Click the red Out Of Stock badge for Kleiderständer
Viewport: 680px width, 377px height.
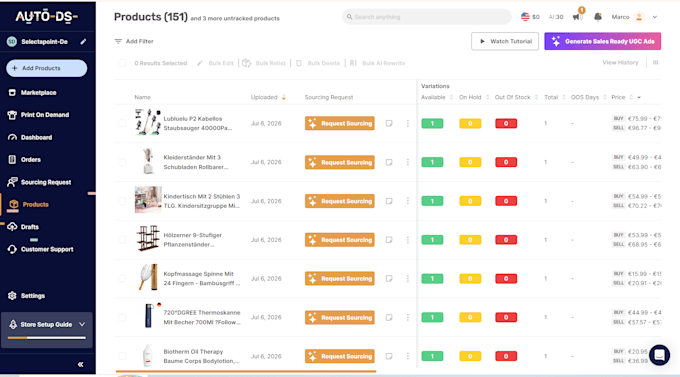[x=506, y=162]
